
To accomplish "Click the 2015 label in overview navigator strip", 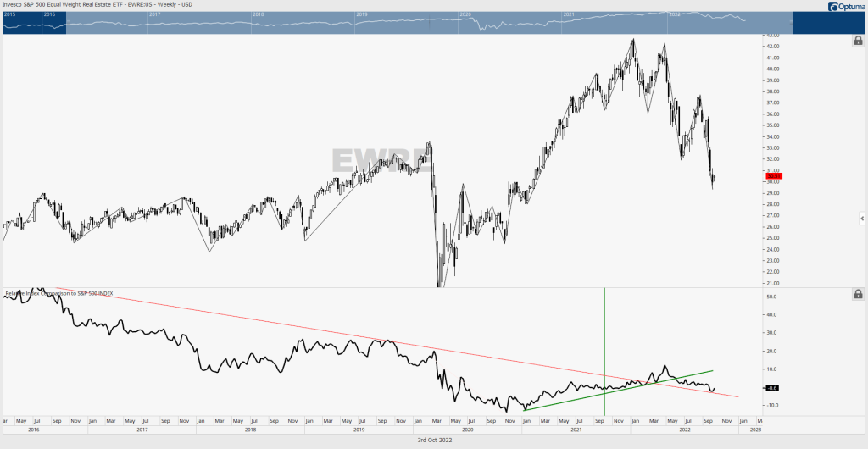I will 9,14.
